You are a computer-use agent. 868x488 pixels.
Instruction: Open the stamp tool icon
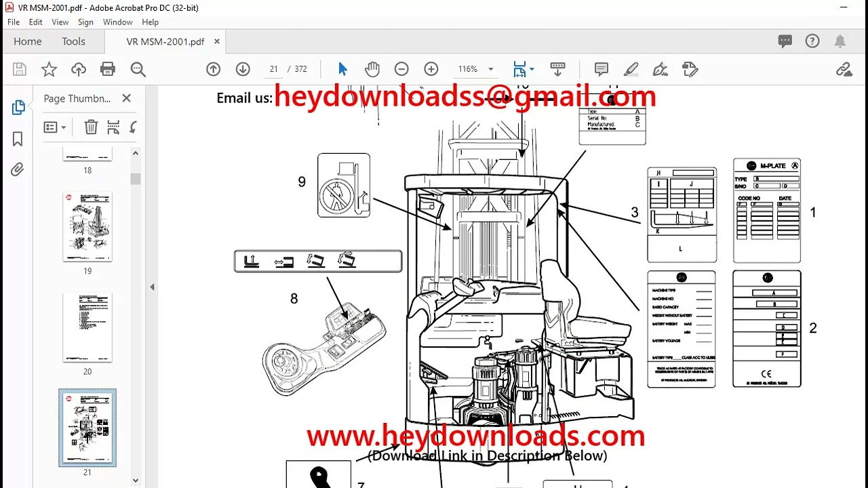tap(690, 69)
